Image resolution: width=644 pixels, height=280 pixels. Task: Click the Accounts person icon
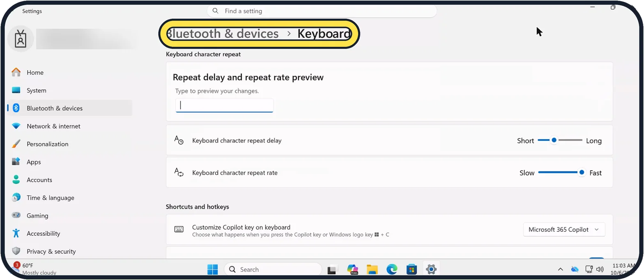tap(16, 180)
